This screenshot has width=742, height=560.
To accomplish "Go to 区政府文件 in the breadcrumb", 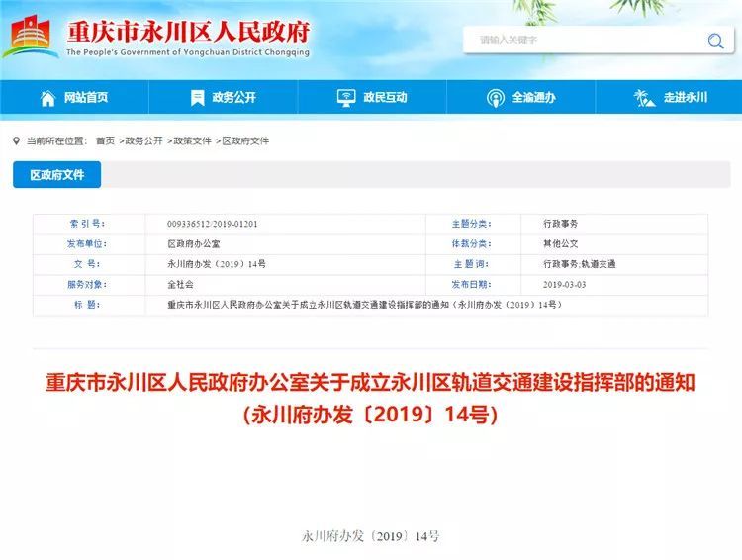I will tap(245, 141).
